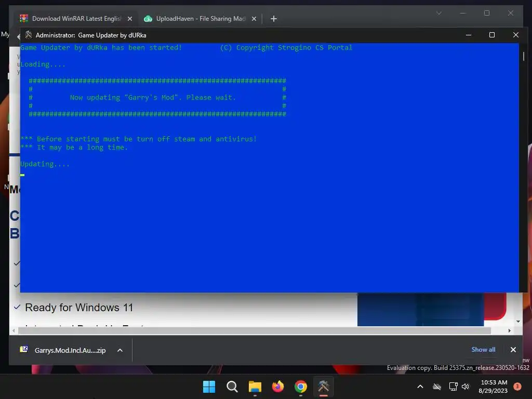Open the Windows Start menu
Screen dimensions: 532x399
click(209, 387)
